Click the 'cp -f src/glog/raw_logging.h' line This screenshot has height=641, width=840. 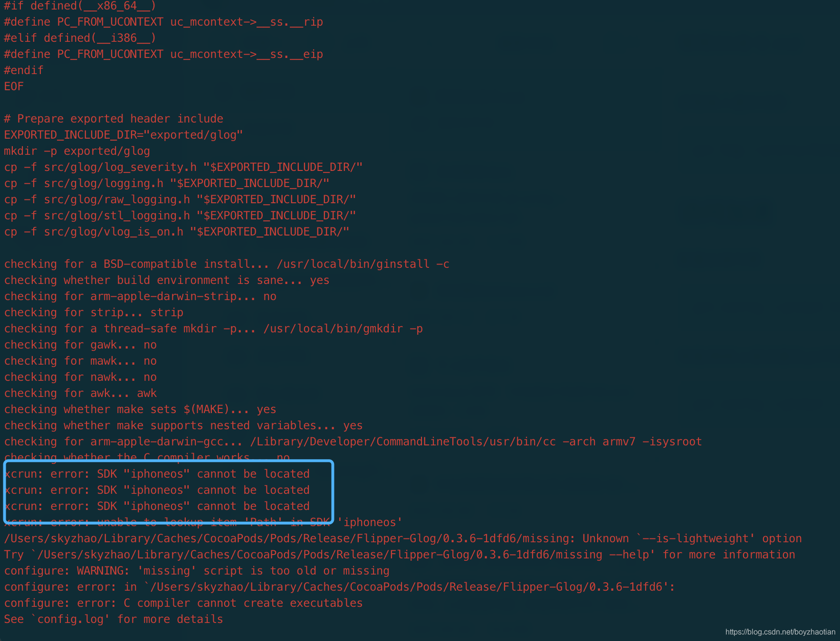click(x=180, y=199)
